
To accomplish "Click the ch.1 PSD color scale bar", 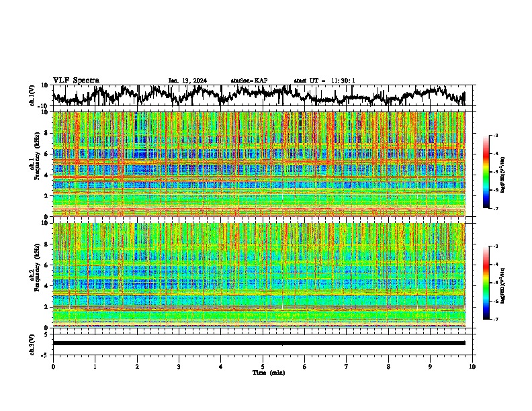I will (x=486, y=172).
